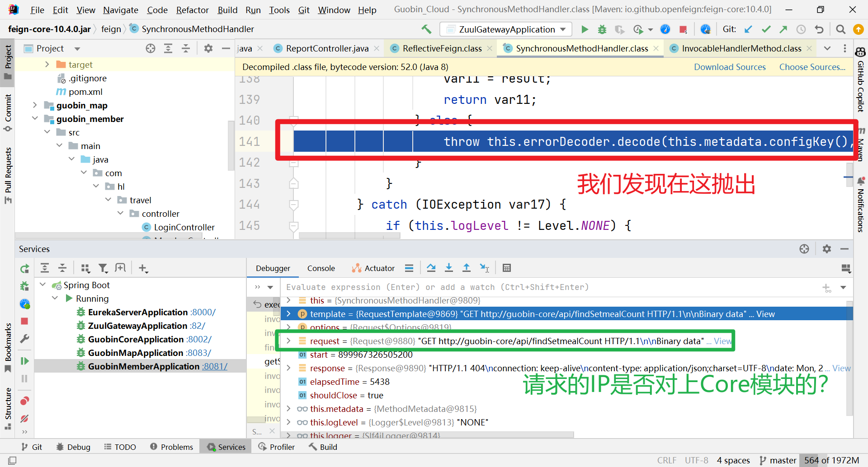Expand the guobin_map module node
Screen dimensions: 868x467
(35, 105)
